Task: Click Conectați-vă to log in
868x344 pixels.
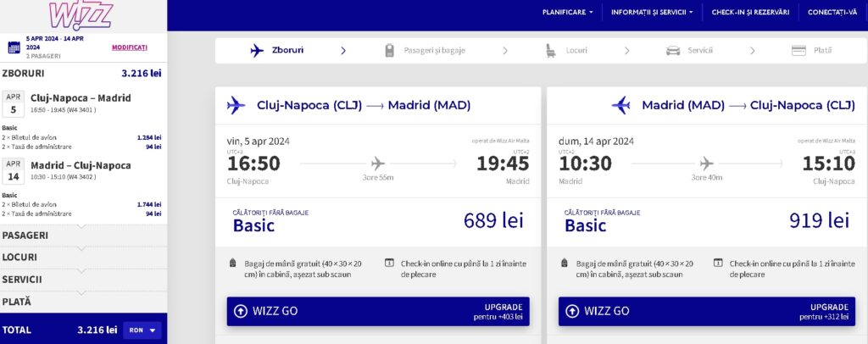Action: [x=832, y=12]
